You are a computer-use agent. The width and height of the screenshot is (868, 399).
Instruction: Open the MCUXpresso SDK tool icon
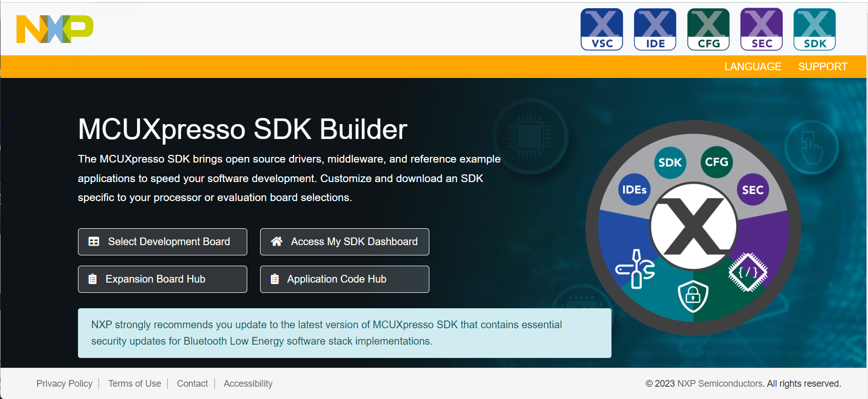815,29
